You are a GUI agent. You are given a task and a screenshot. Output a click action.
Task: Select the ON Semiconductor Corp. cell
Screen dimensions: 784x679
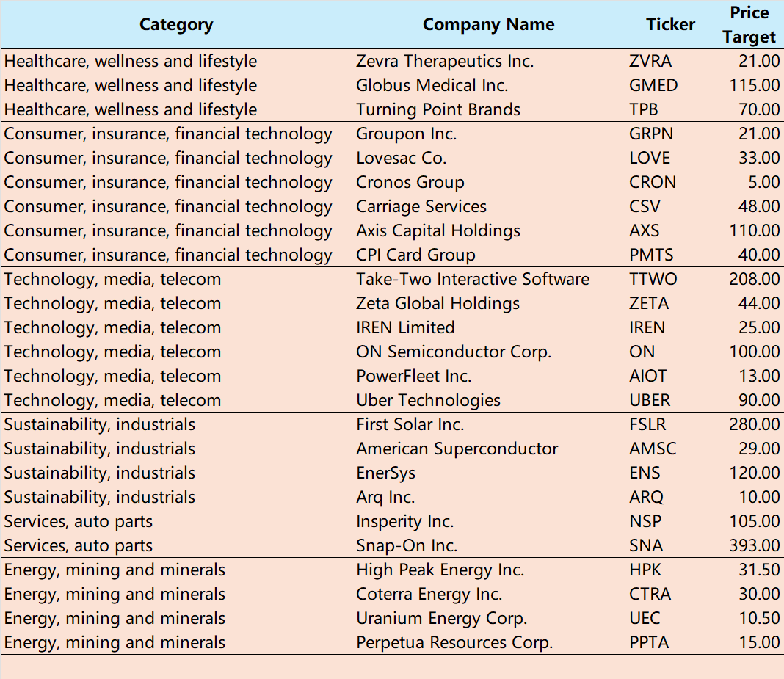coord(454,352)
